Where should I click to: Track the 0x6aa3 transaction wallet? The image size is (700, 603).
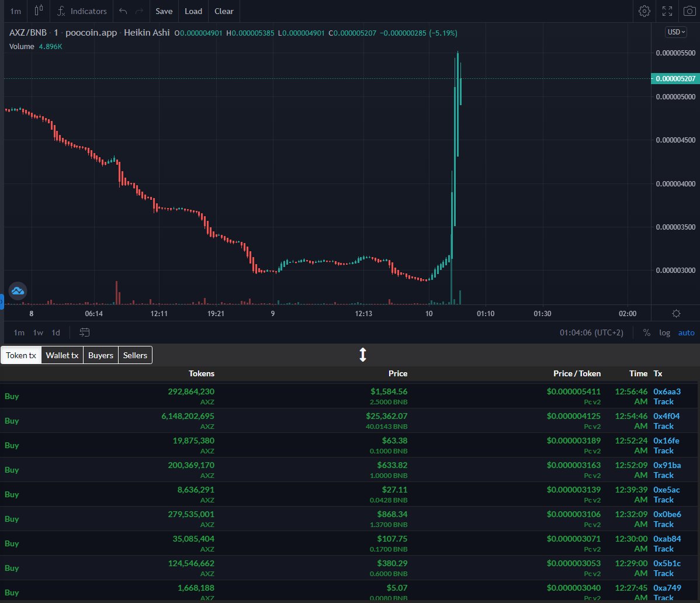(x=663, y=401)
